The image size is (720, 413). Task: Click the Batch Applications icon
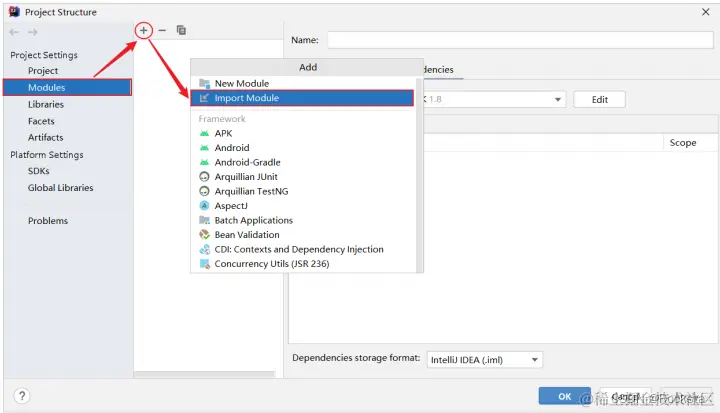coord(204,220)
